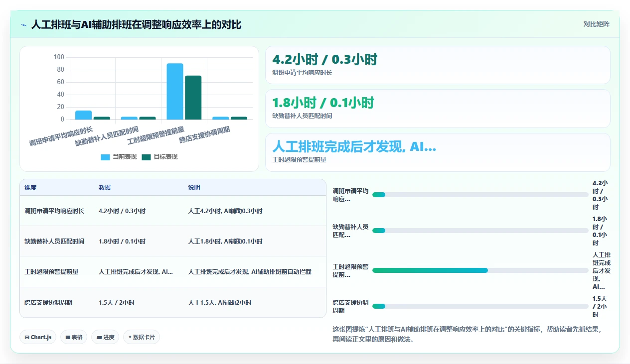Click table cell 人工4.2小时, AI辅助0.3小时
The height and width of the screenshot is (364, 630).
(225, 211)
